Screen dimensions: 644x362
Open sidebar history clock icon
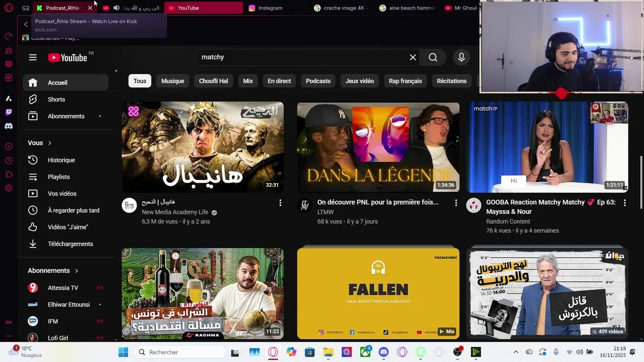coord(9,160)
